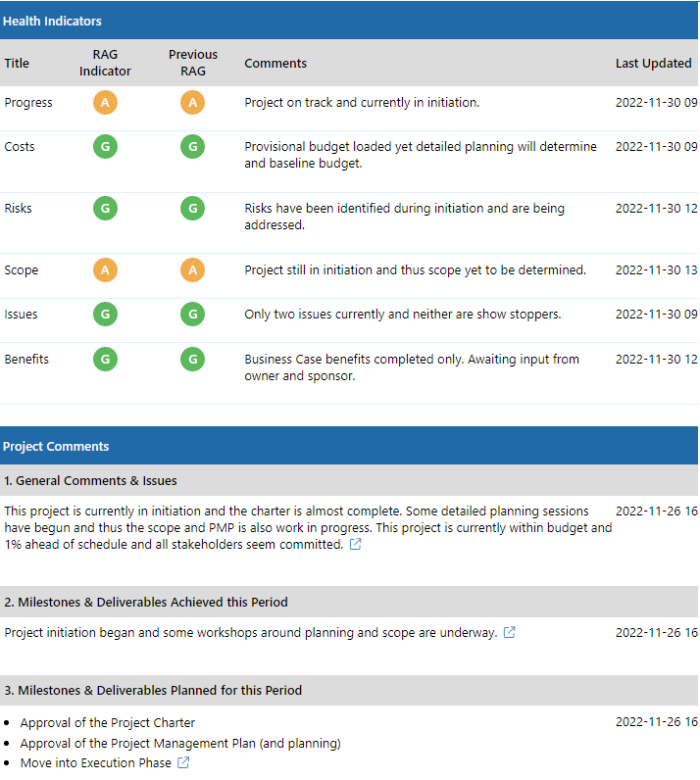Click '1. General Comments & Issues' heading

tap(90, 480)
